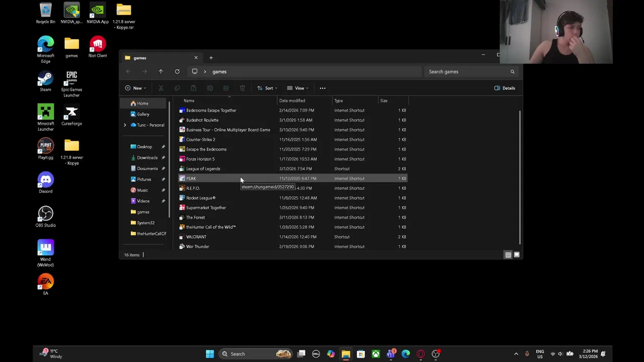Select the Counter-Strike 2 shortcut
644x362 pixels.
pyautogui.click(x=292, y=140)
